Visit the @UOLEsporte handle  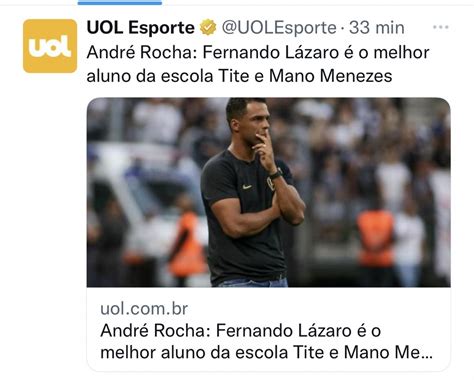279,27
